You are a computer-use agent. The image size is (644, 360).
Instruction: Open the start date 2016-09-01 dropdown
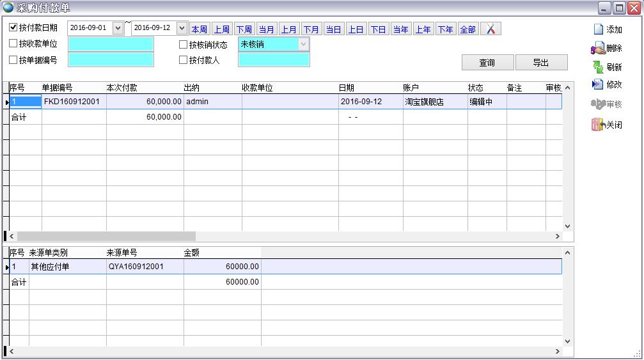pos(118,28)
